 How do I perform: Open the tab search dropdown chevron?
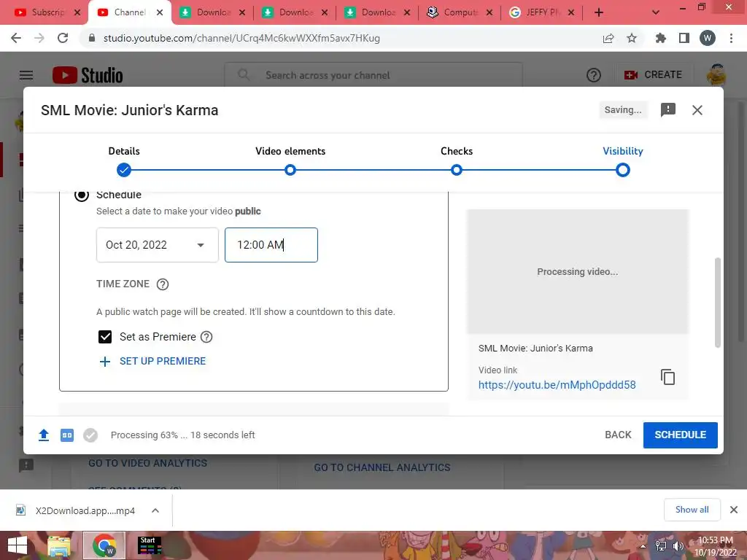(x=656, y=12)
